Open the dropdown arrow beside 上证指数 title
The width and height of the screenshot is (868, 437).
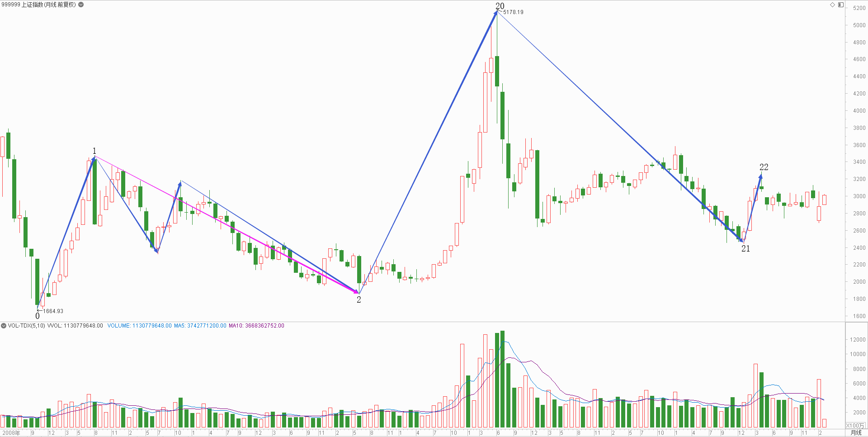click(81, 5)
